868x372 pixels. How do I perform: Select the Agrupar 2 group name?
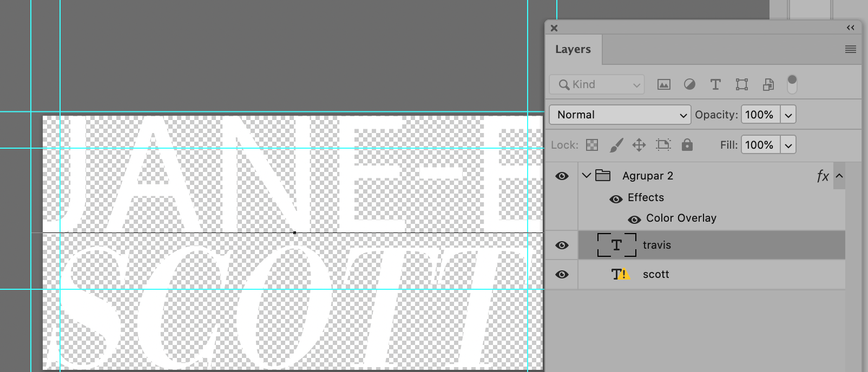point(648,176)
